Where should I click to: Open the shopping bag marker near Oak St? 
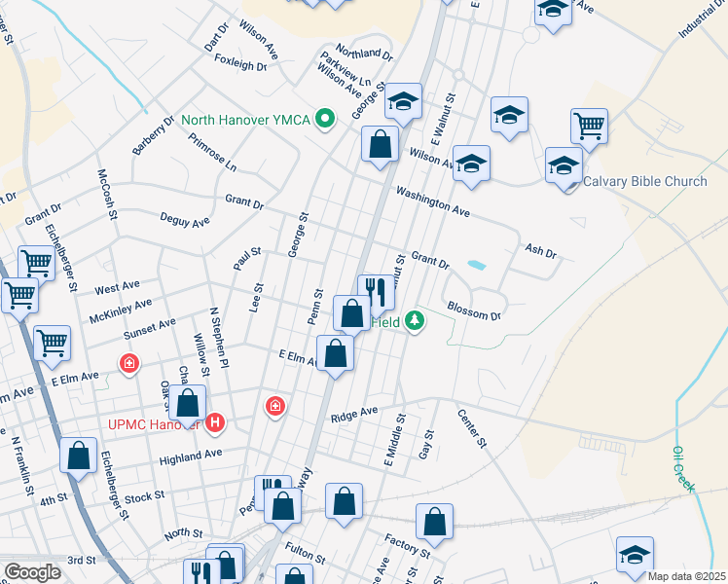[x=191, y=403]
